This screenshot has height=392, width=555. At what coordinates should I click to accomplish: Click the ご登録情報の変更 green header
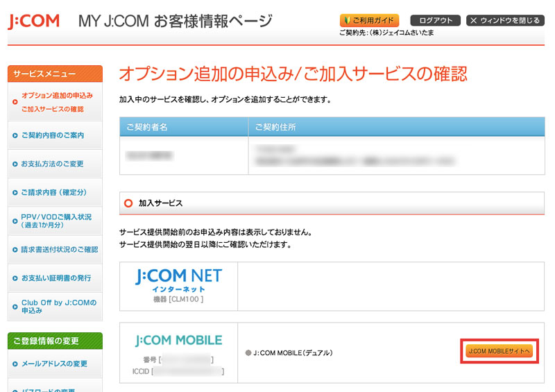click(x=55, y=341)
